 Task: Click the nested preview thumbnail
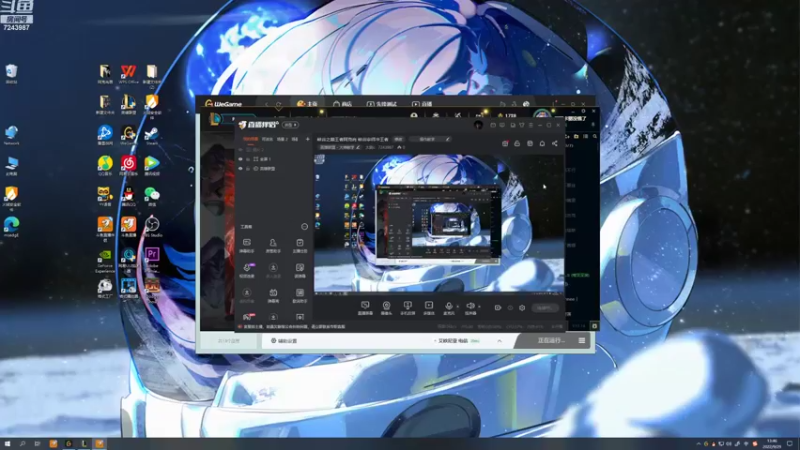[438, 224]
